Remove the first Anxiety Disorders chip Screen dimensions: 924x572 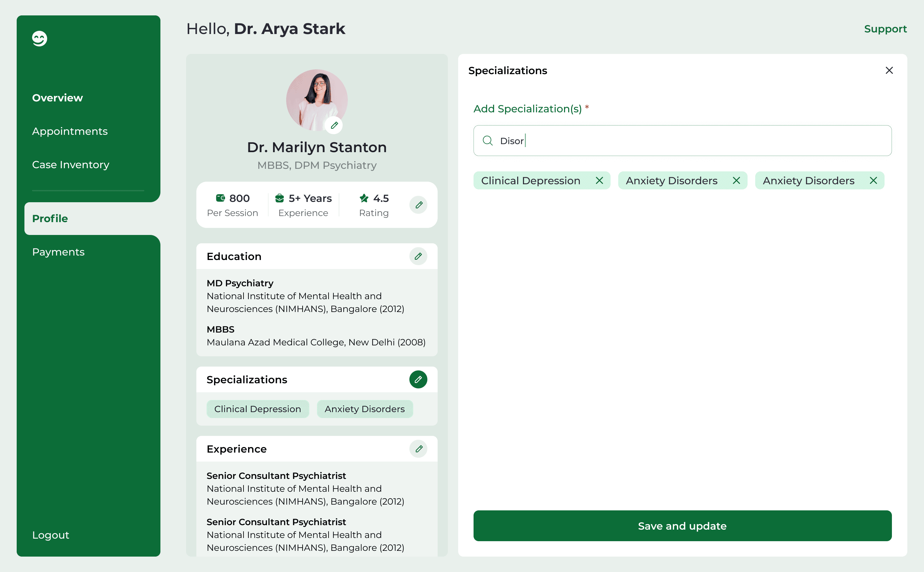pos(736,181)
